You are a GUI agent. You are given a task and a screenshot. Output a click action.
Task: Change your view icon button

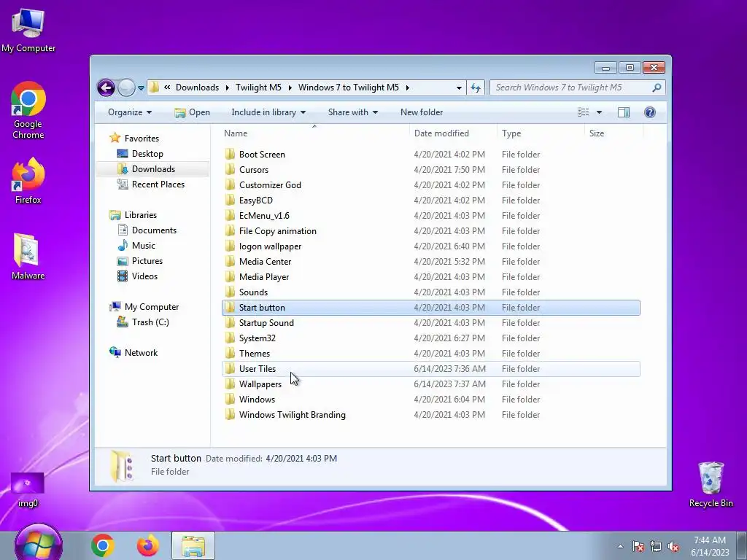(x=584, y=112)
